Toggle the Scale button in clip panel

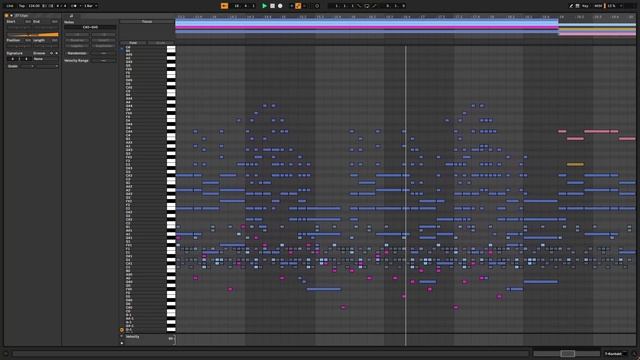tap(13, 66)
